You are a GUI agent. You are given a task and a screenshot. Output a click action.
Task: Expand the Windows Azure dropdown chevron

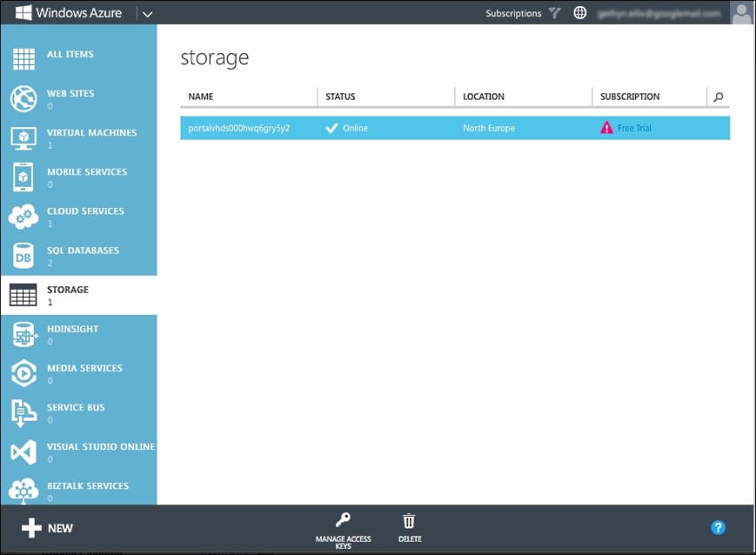148,14
